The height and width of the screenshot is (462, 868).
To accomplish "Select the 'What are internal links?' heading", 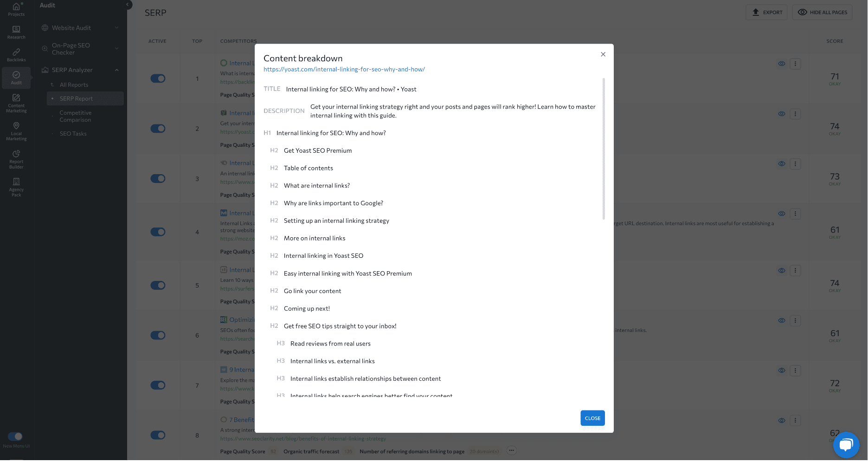I will pos(317,186).
